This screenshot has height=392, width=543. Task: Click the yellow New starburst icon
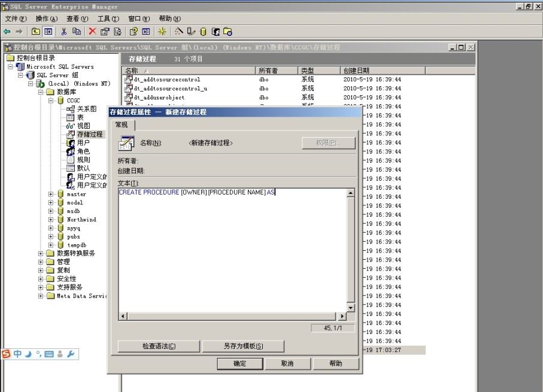click(x=162, y=32)
